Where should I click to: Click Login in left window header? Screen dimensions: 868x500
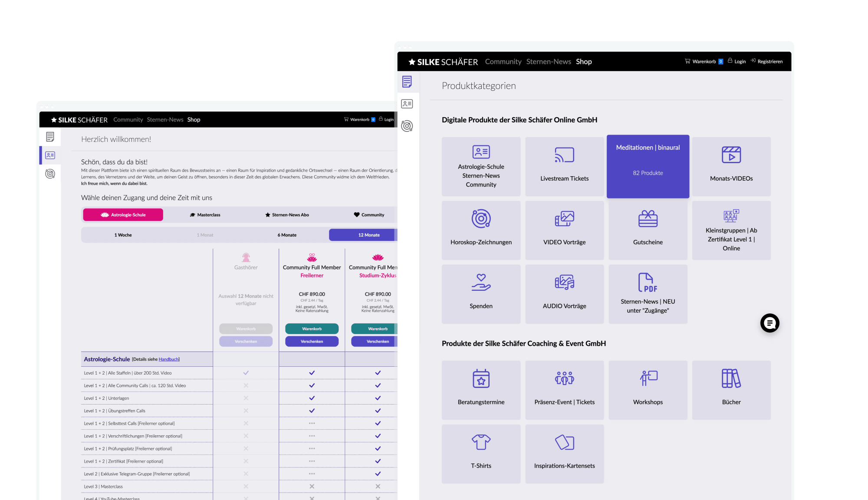pyautogui.click(x=386, y=119)
